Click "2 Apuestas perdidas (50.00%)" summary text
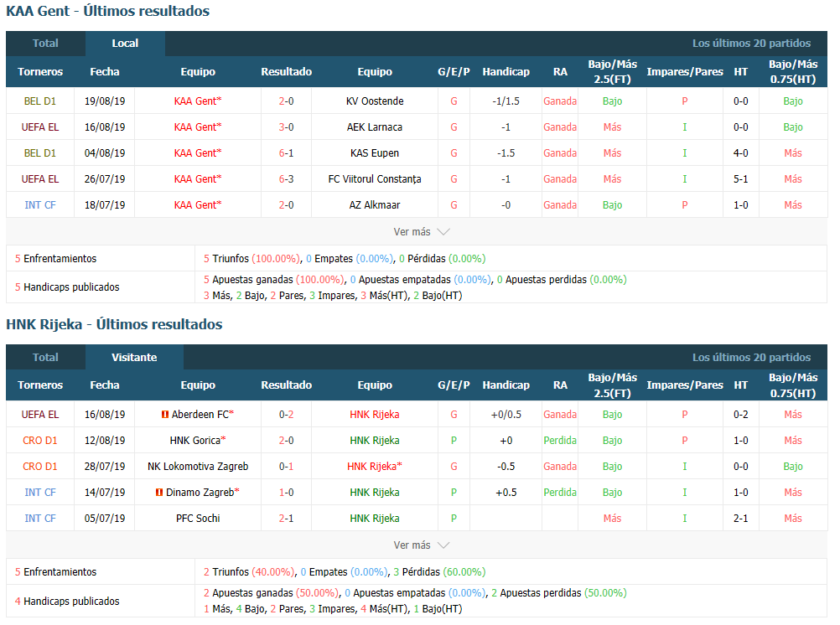The width and height of the screenshot is (840, 625). [x=559, y=593]
